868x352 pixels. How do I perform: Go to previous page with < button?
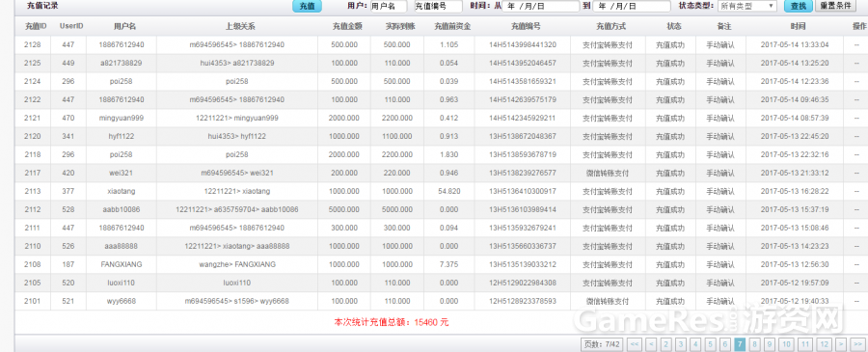click(x=652, y=344)
